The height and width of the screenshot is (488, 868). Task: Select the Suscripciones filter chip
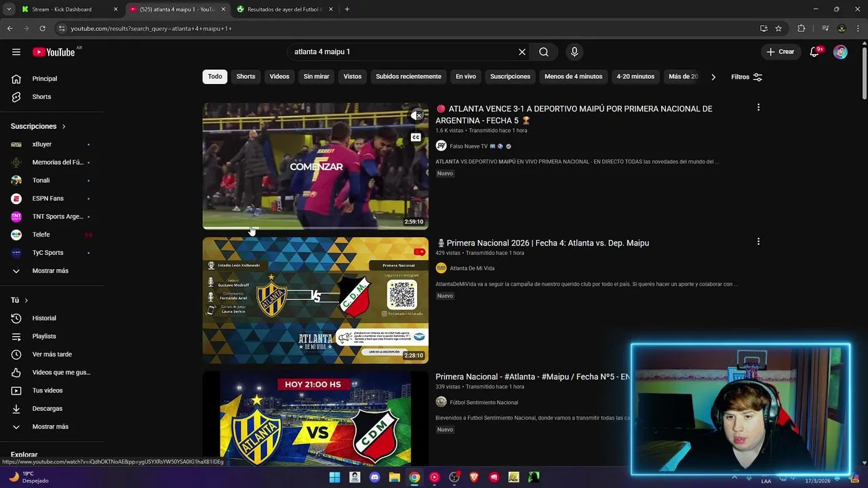click(510, 77)
